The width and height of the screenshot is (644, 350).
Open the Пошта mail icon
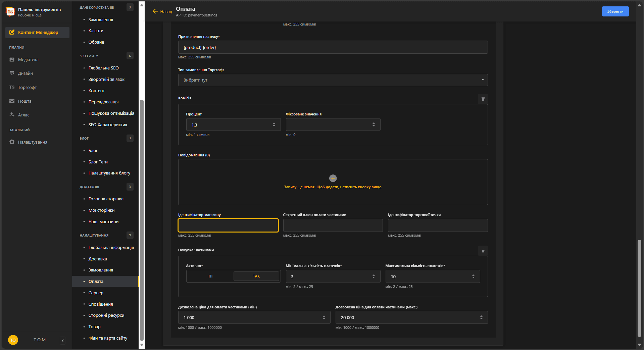[x=12, y=101]
